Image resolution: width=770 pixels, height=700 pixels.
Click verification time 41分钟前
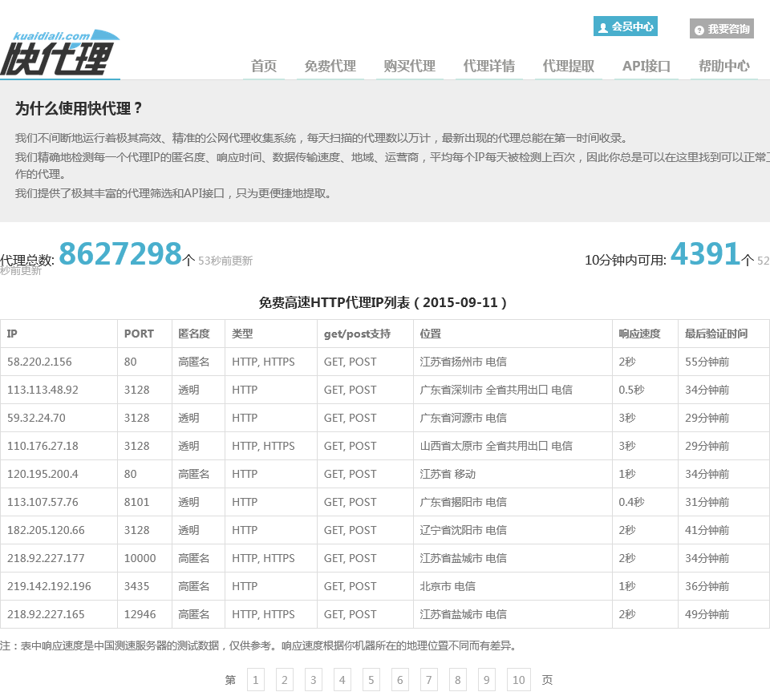[x=707, y=530]
